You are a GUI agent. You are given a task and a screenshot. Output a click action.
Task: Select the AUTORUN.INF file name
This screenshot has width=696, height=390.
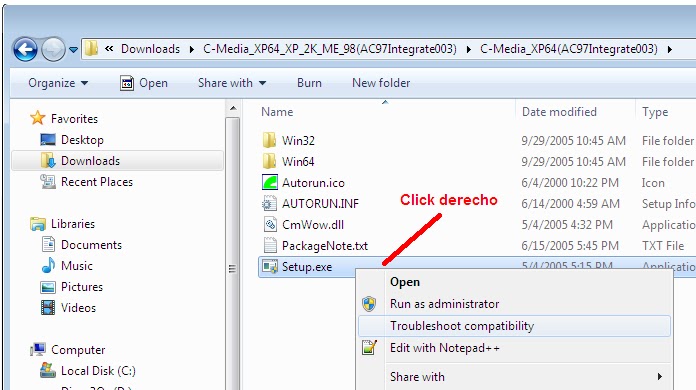pos(320,204)
